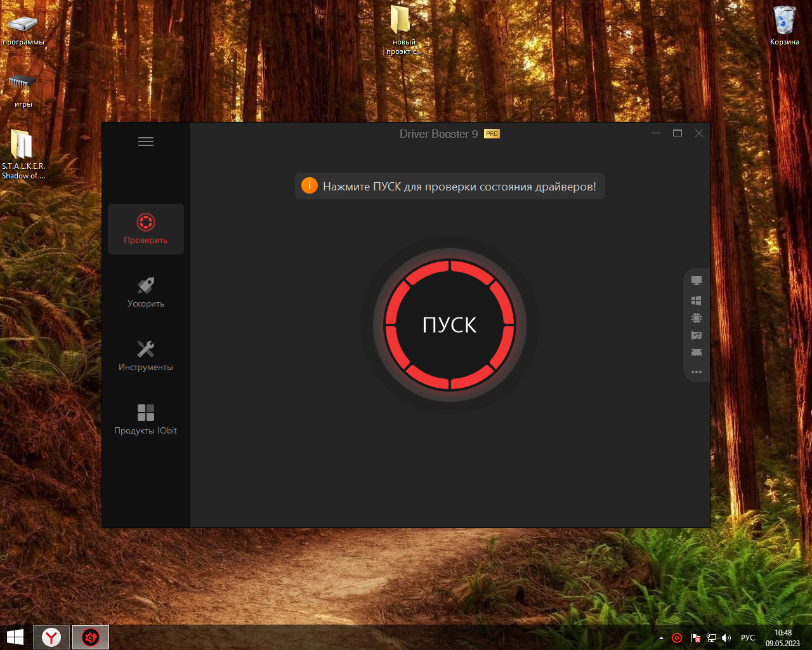Click the memory module icon in right panel
Screen dimensions: 812x650
[697, 352]
